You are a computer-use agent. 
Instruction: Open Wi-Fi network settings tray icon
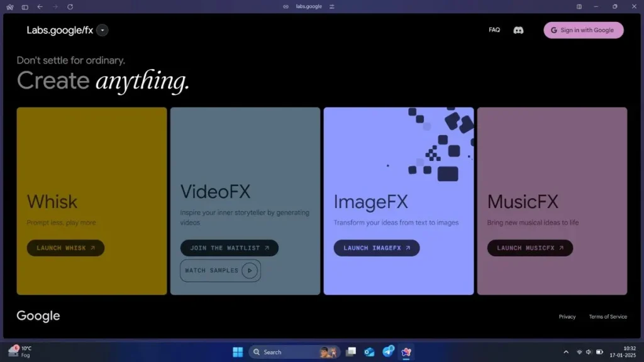[579, 352]
